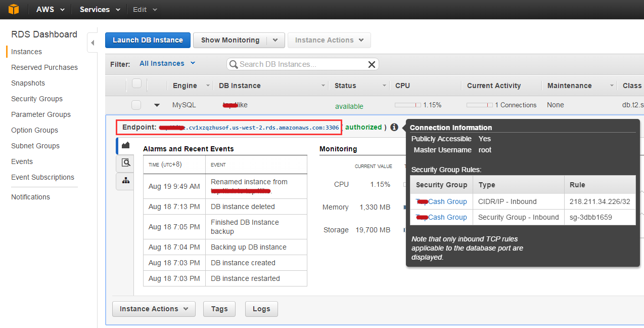Open Event Subscriptions in the sidebar
Viewport: 644px width, 328px height.
point(42,177)
